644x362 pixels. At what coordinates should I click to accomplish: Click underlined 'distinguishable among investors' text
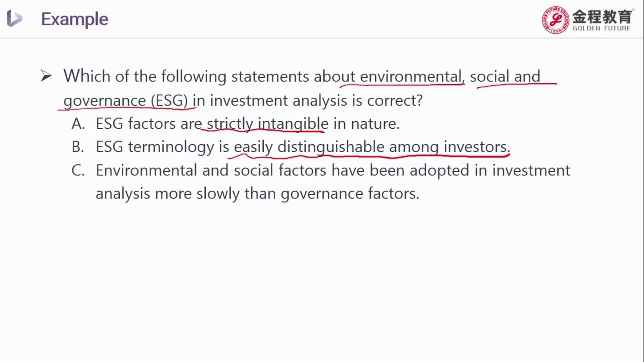pyautogui.click(x=394, y=147)
